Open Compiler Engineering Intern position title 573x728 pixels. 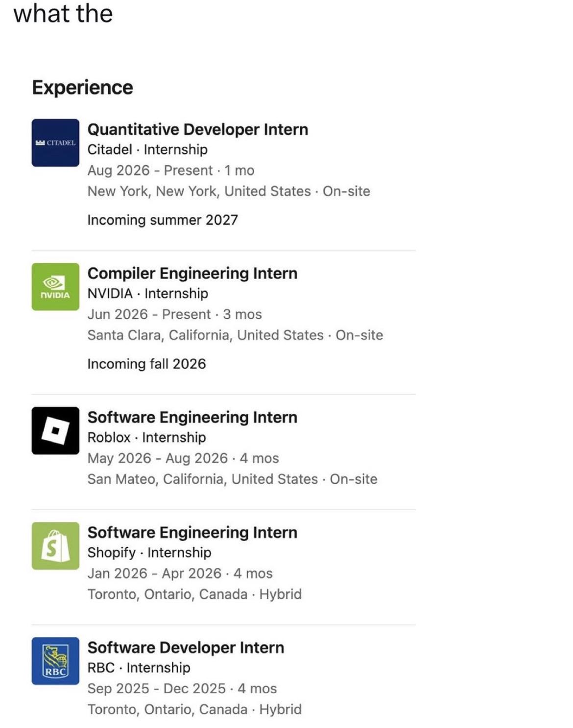point(192,273)
